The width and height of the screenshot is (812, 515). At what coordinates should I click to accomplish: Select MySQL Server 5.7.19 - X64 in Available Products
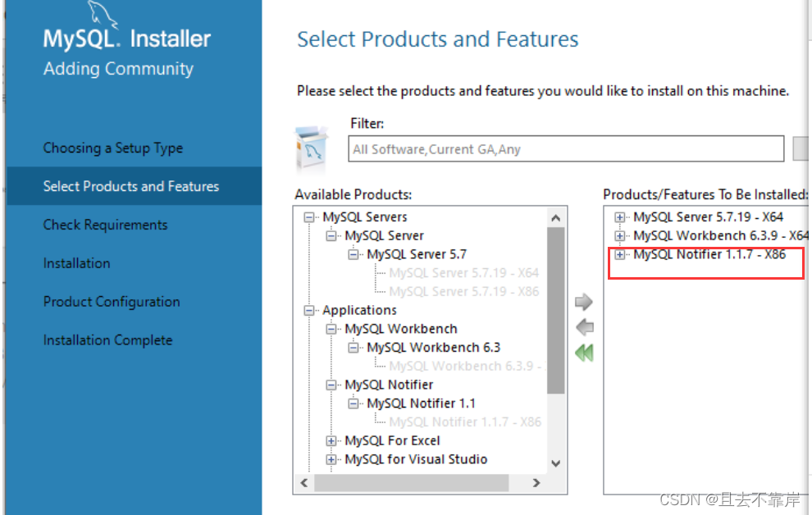click(464, 273)
